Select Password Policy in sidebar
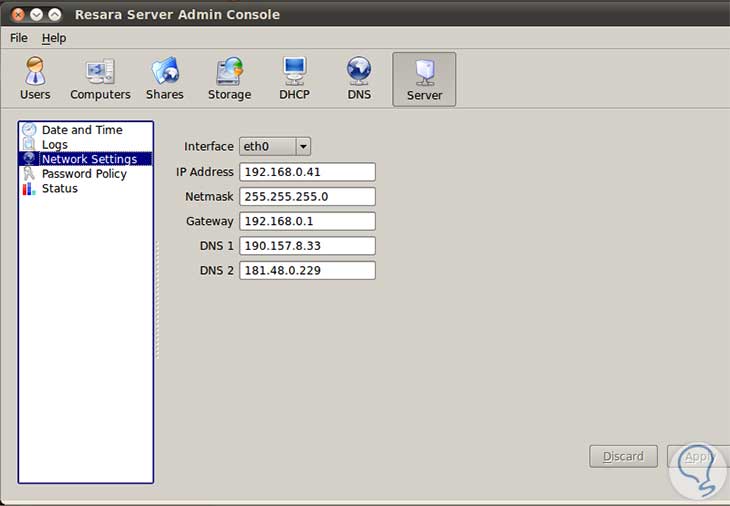730x506 pixels. [84, 174]
